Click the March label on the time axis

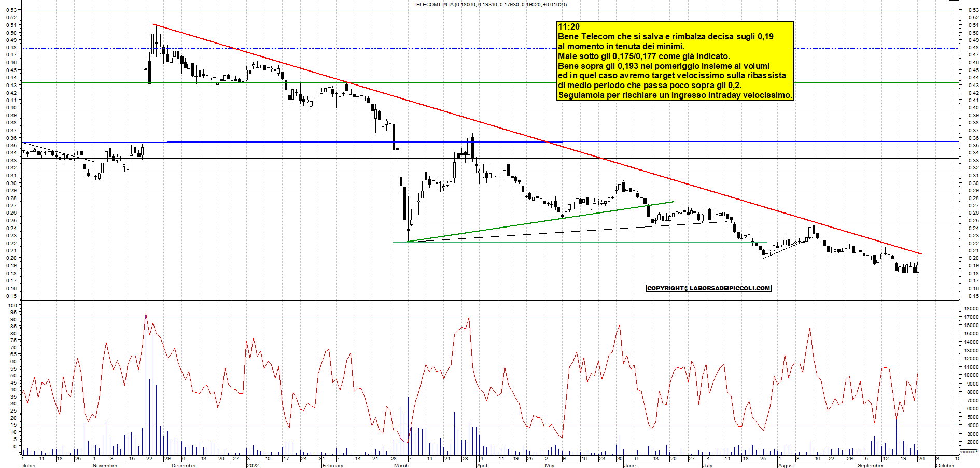click(x=401, y=465)
